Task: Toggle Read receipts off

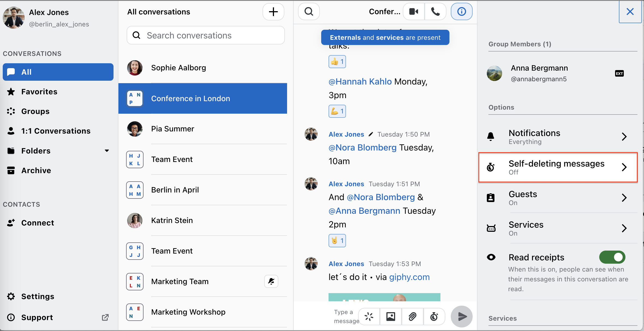Action: [x=612, y=257]
